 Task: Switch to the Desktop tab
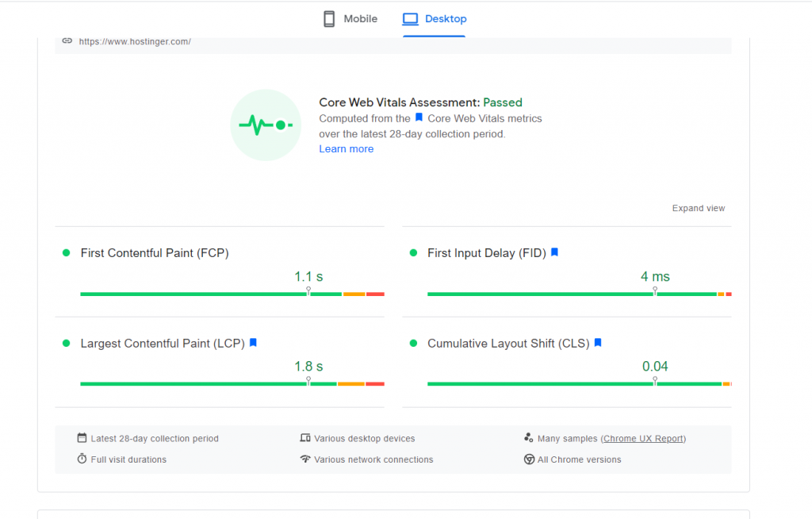pyautogui.click(x=435, y=18)
